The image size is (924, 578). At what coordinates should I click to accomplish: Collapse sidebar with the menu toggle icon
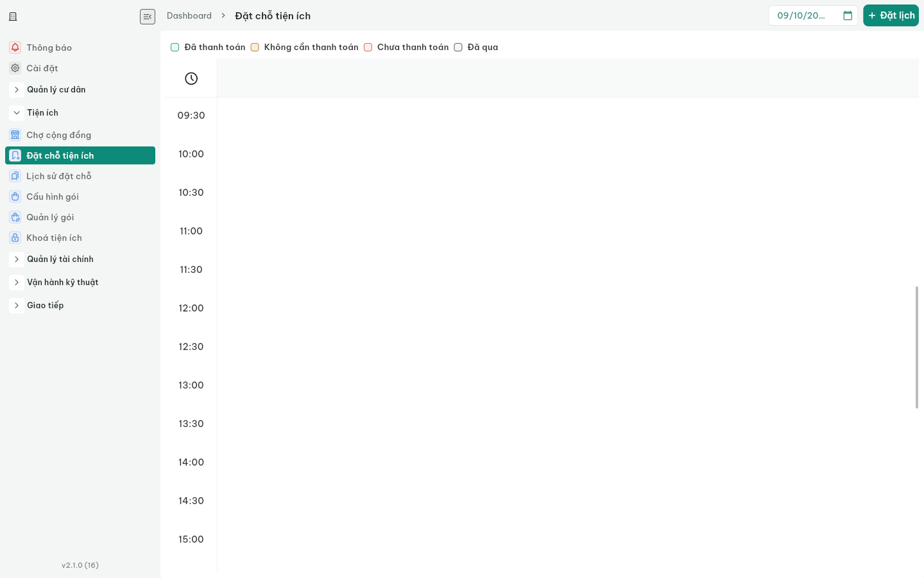pos(148,16)
